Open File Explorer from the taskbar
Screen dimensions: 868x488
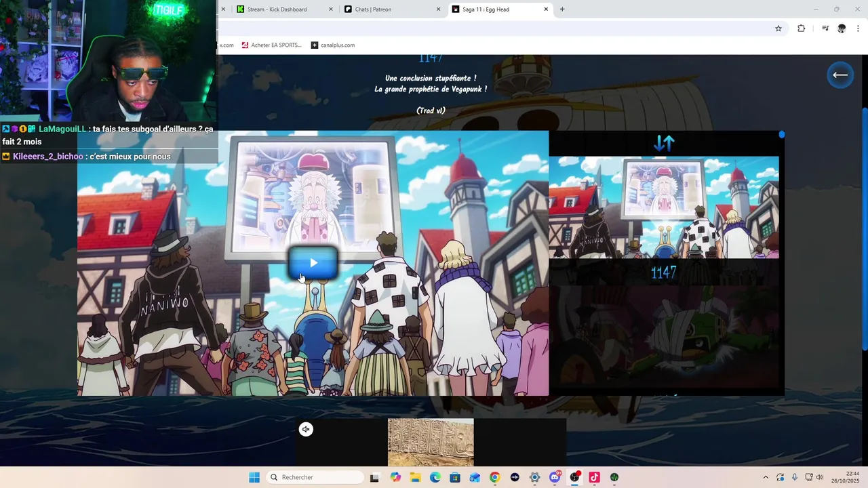pyautogui.click(x=415, y=477)
